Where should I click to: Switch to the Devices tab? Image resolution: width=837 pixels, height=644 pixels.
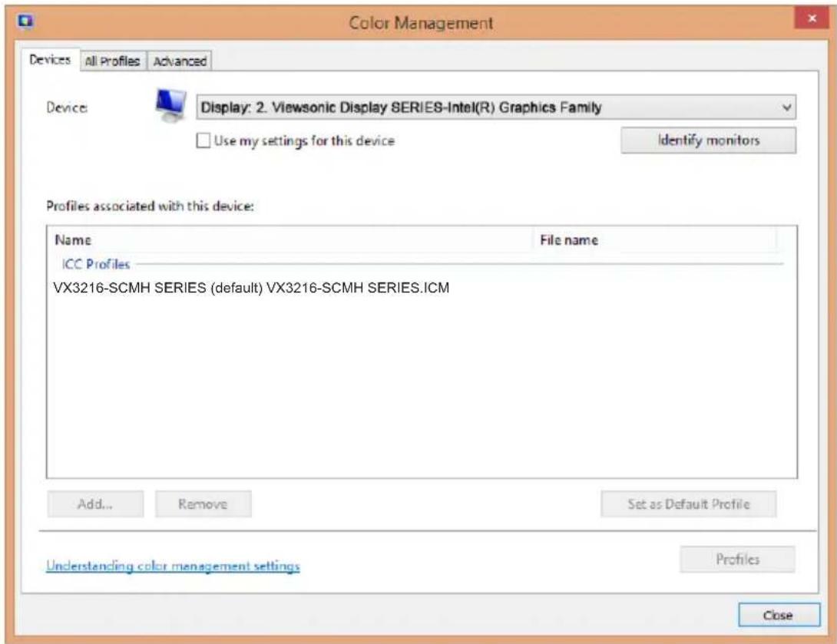click(50, 60)
